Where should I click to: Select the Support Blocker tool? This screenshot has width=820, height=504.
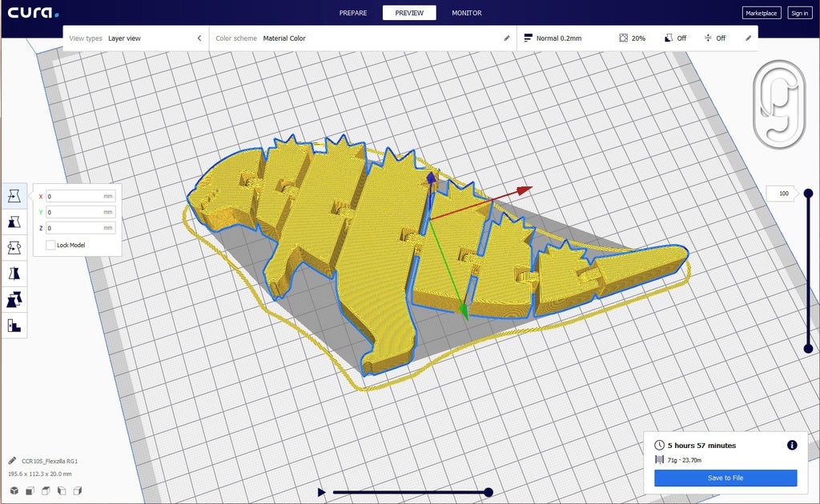pos(14,326)
